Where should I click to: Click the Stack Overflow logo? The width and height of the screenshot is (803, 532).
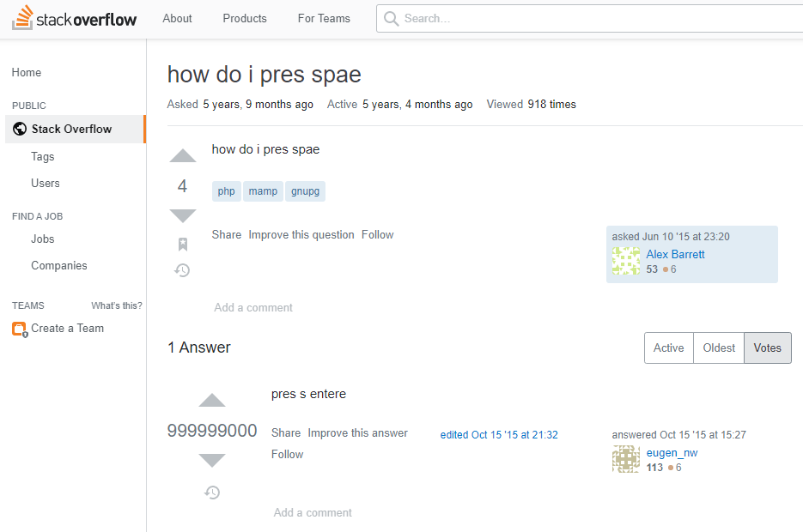click(x=74, y=18)
